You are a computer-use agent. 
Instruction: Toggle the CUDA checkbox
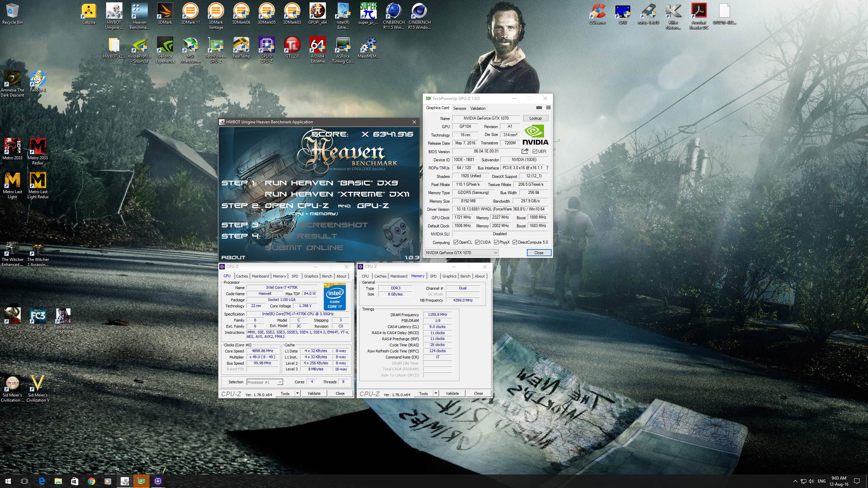[x=477, y=242]
